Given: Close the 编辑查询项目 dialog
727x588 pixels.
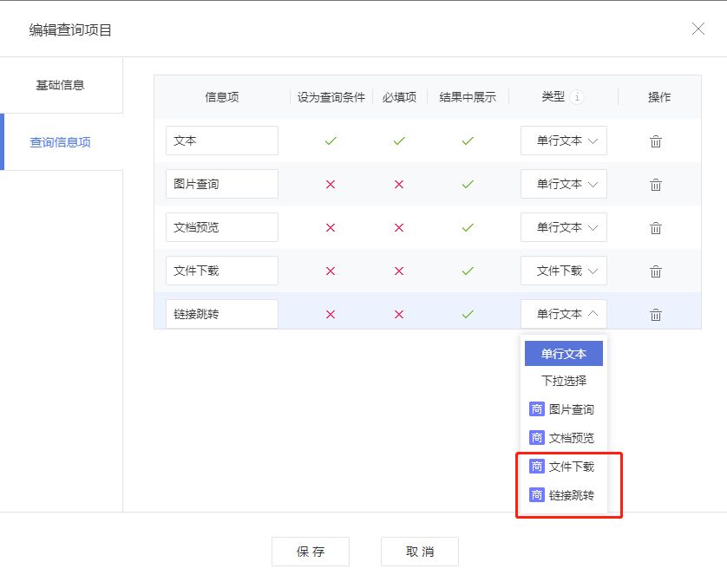Looking at the screenshot, I should (698, 29).
